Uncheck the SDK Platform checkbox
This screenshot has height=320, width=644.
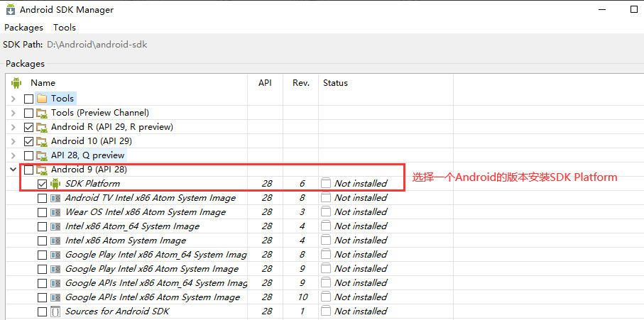tap(43, 184)
